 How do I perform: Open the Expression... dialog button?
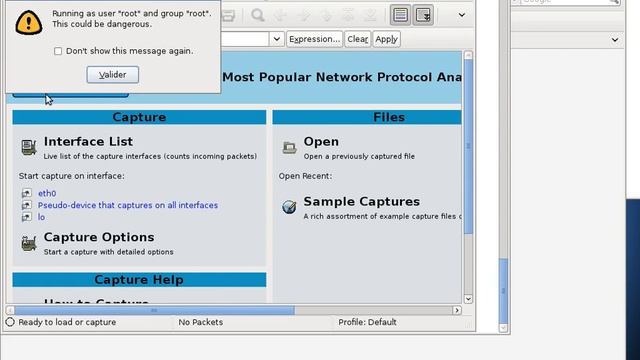pos(314,39)
